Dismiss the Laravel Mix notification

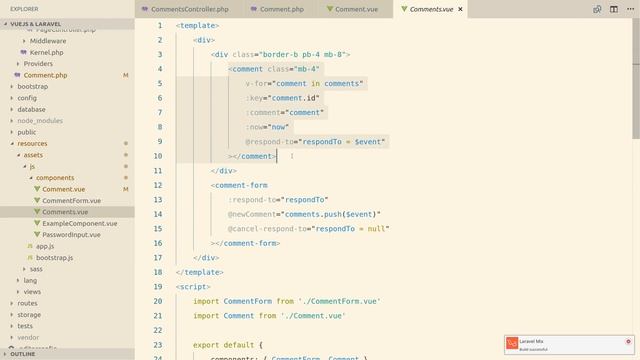pos(628,341)
